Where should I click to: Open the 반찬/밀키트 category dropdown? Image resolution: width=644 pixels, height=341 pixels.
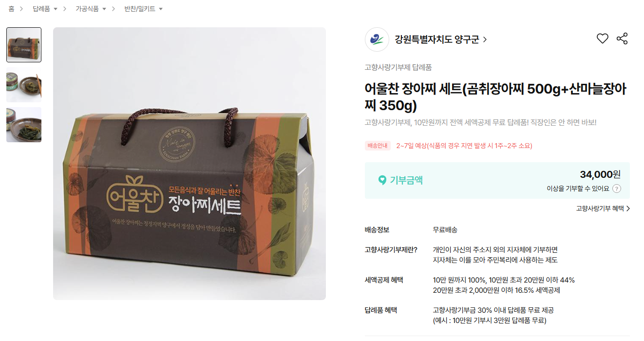161,9
